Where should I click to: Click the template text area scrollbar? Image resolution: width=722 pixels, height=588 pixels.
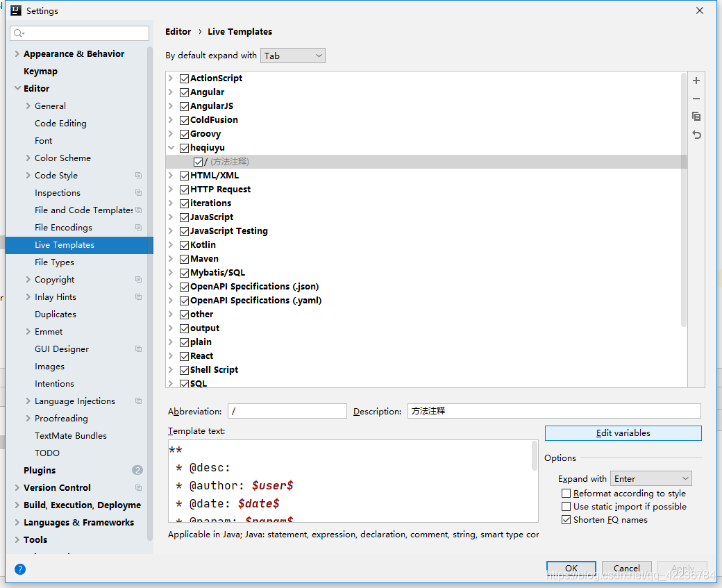tap(534, 456)
